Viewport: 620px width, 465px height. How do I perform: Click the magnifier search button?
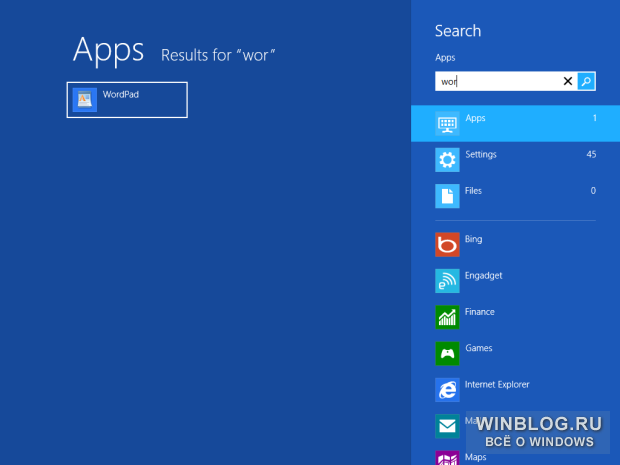point(586,81)
